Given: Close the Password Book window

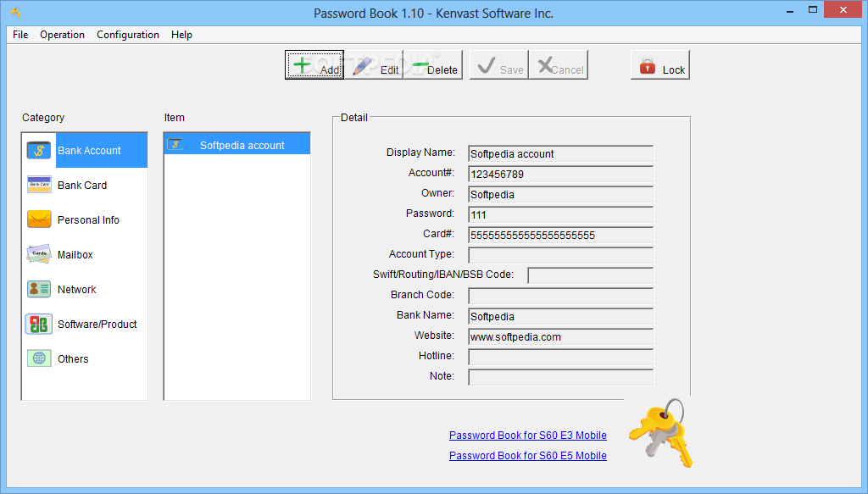Looking at the screenshot, I should coord(843,10).
